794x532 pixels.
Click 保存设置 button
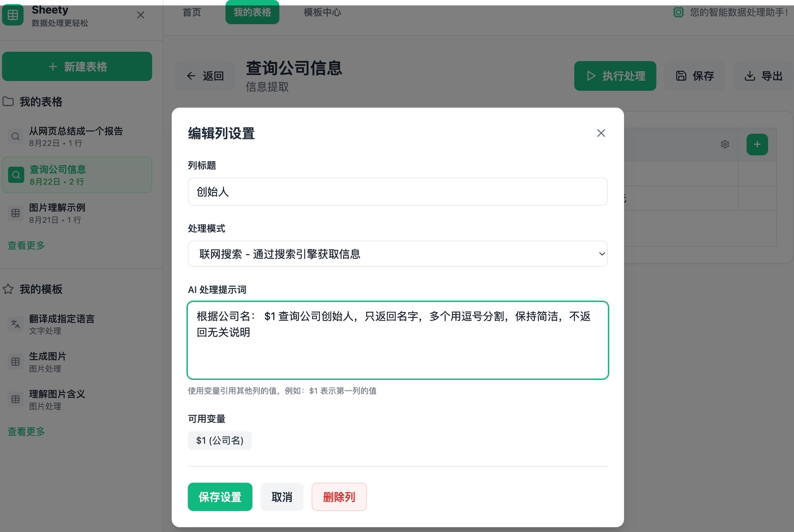pyautogui.click(x=220, y=497)
